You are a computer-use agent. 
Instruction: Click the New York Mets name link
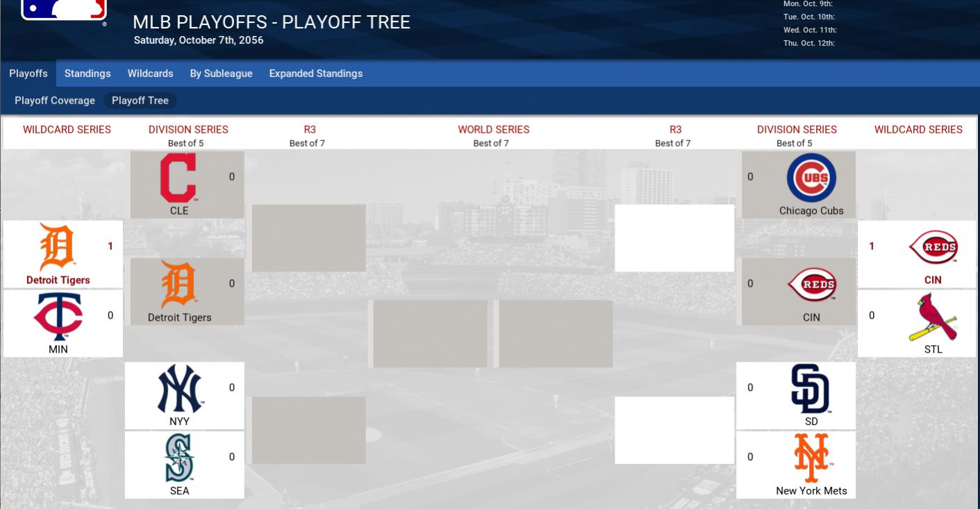(811, 490)
